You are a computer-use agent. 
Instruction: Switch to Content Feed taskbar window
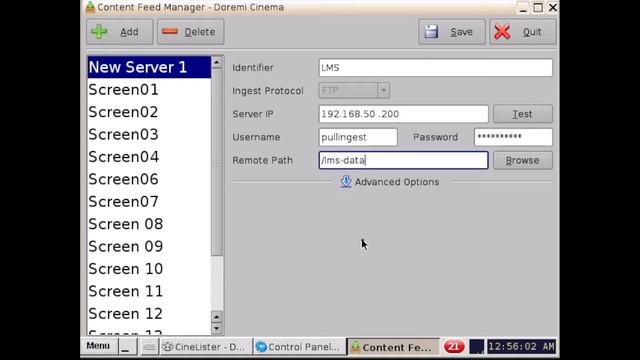(393, 347)
